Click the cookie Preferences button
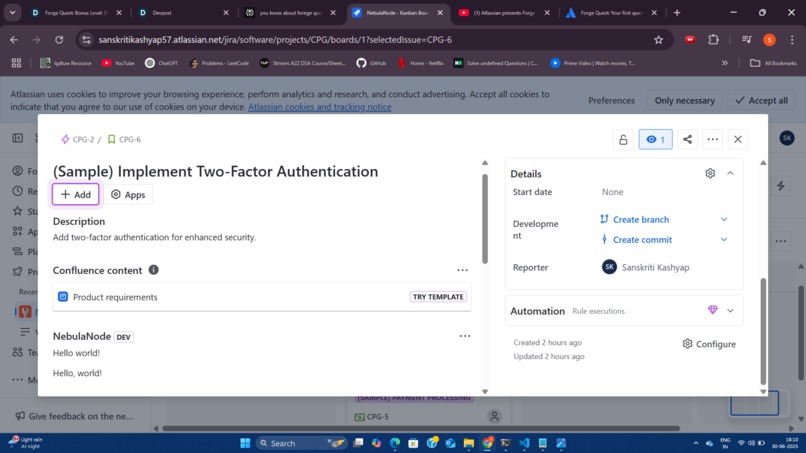The image size is (806, 453). click(x=611, y=100)
